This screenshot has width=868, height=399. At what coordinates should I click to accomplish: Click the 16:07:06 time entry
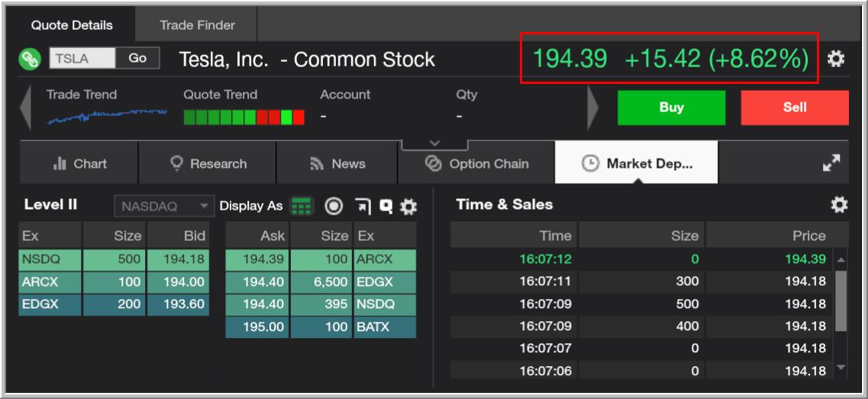545,370
